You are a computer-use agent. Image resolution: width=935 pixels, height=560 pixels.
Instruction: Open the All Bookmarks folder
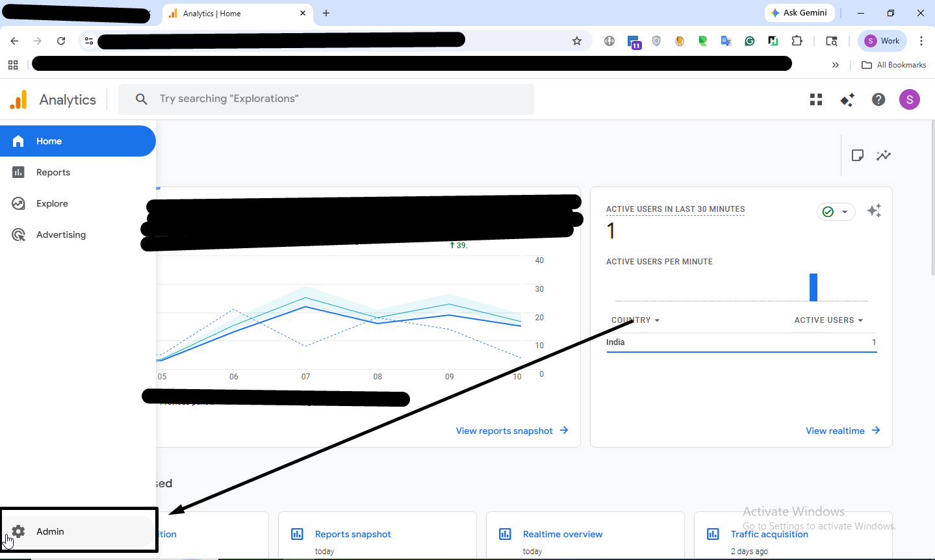click(x=894, y=65)
